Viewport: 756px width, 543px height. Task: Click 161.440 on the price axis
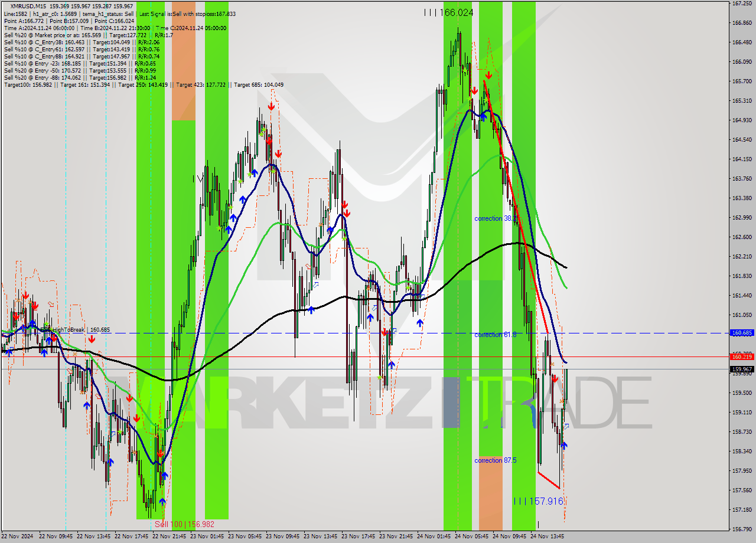[x=742, y=296]
